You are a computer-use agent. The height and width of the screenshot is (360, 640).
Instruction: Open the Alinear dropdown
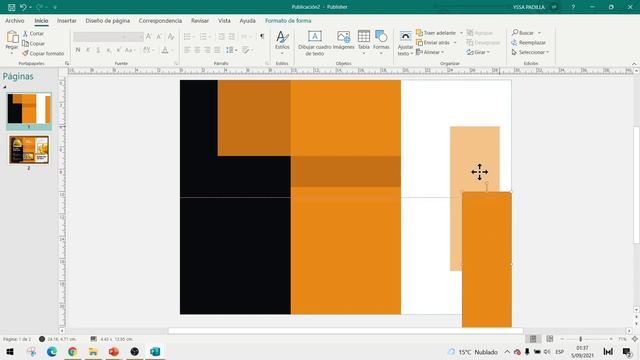coord(430,52)
